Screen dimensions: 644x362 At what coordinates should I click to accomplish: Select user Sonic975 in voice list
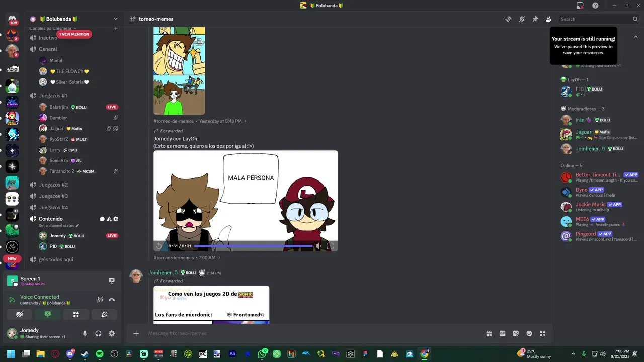pos(58,161)
